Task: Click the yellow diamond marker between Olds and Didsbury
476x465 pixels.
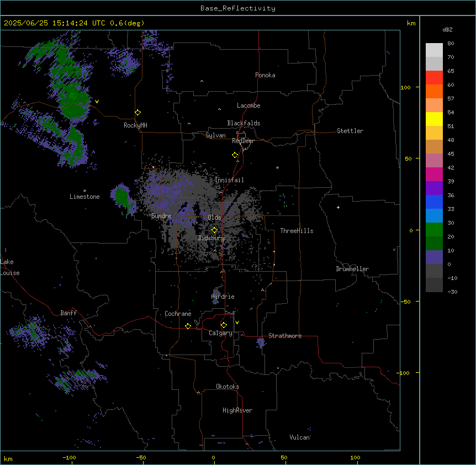Action: [x=215, y=230]
